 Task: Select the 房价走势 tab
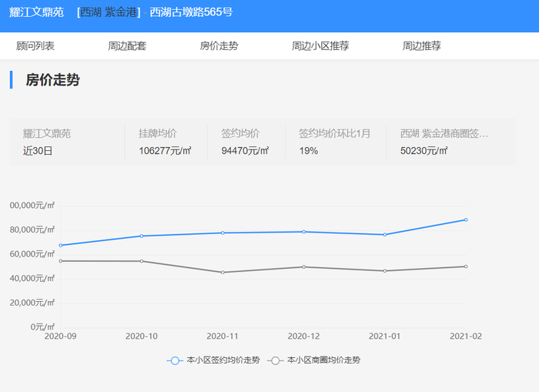click(x=219, y=46)
